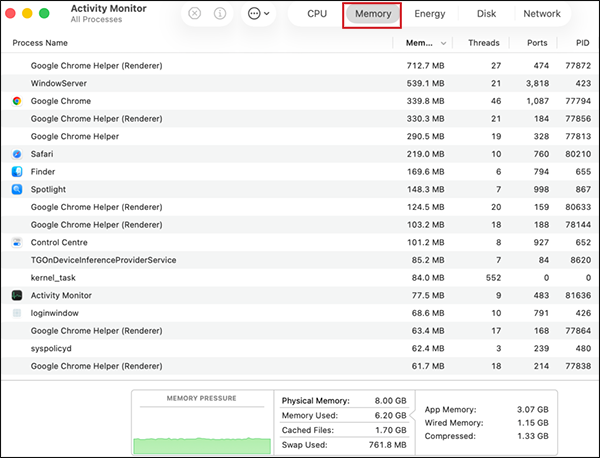The image size is (600, 458).
Task: Open the more options ellipsis dropdown
Action: tap(259, 14)
